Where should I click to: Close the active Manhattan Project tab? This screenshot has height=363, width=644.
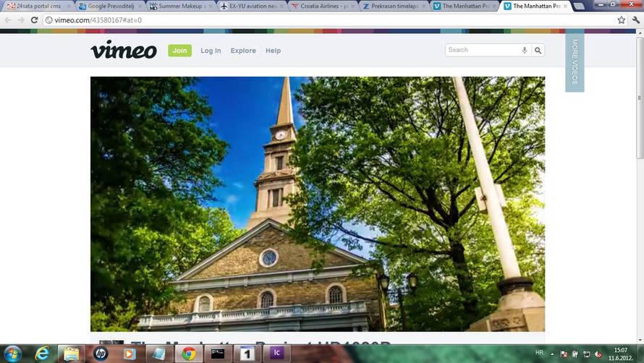click(566, 7)
